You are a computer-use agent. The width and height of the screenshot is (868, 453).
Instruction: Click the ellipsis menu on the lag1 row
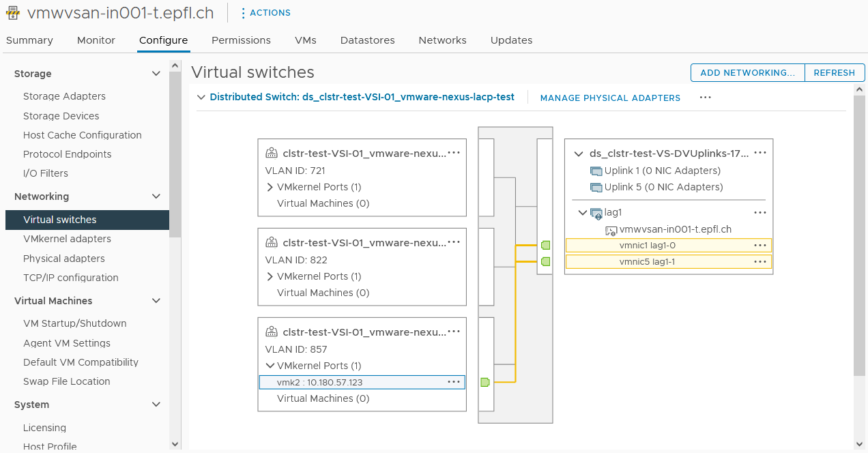[x=759, y=213]
